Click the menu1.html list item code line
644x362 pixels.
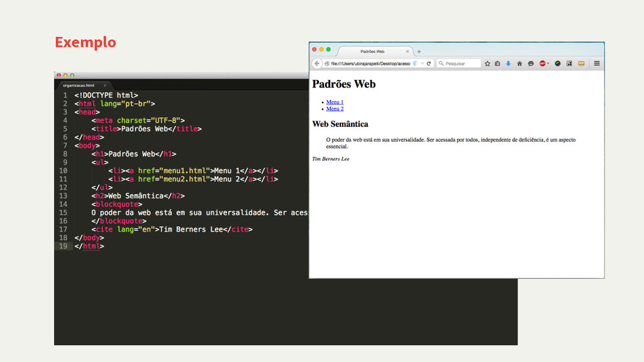point(193,171)
